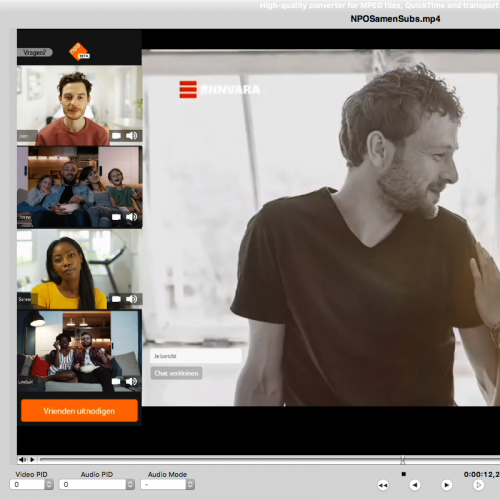Click the small play triangle beside the scrubber
Viewport: 500px width, 500px height.
(32, 460)
